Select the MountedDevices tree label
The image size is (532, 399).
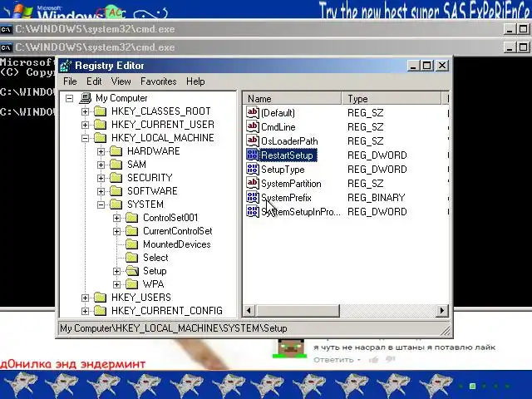click(x=177, y=244)
